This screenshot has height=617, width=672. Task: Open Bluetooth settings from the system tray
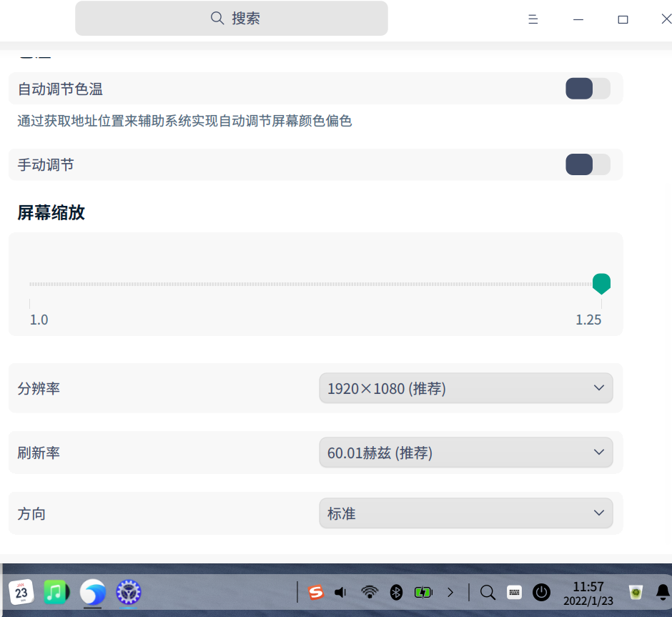click(x=397, y=593)
